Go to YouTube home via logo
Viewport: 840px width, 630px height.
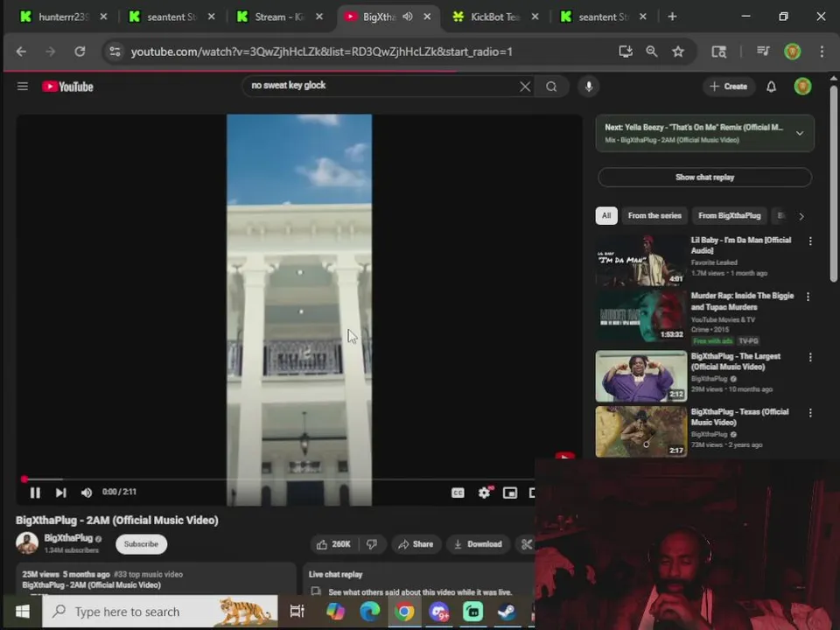tap(67, 87)
